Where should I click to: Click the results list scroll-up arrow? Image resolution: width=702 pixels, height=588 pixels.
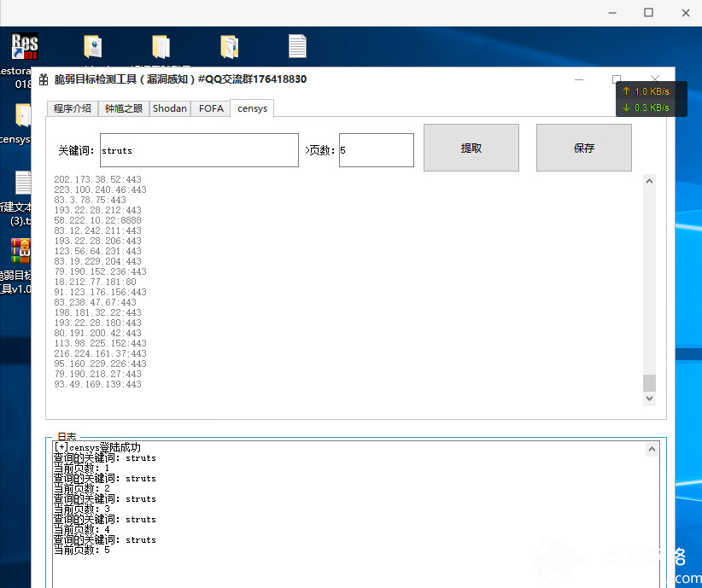click(650, 181)
